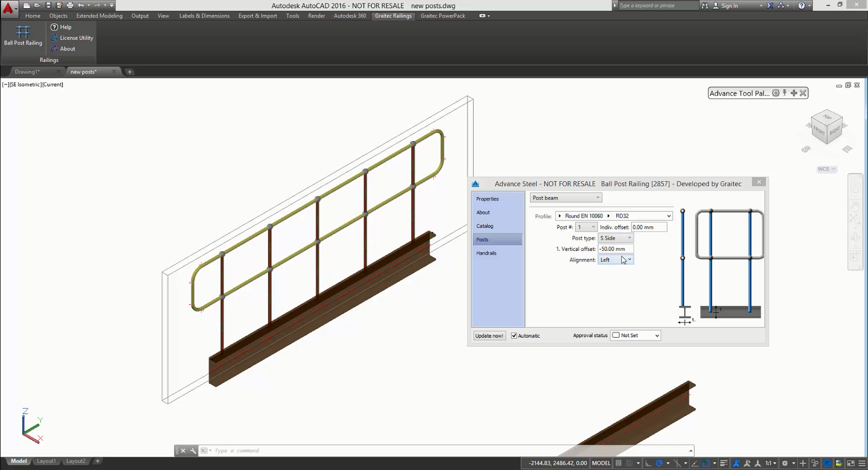The width and height of the screenshot is (868, 470).
Task: Open the Autodesk Exchange Apps X icon
Action: (x=771, y=5)
